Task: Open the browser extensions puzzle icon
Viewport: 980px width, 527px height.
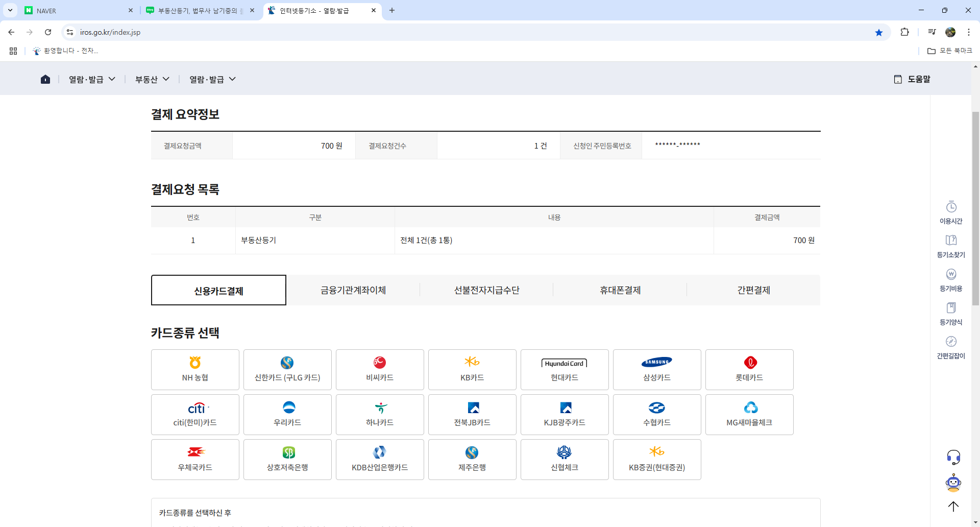Action: tap(904, 32)
